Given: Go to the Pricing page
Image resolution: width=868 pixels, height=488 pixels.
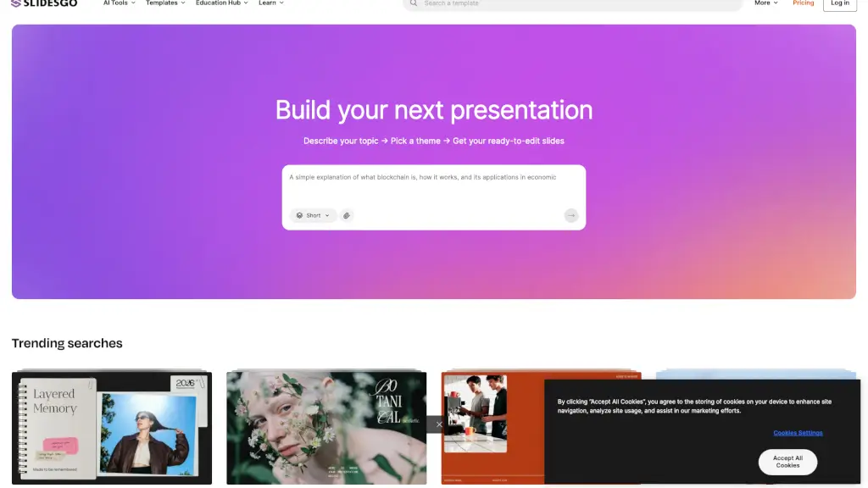Looking at the screenshot, I should point(803,3).
